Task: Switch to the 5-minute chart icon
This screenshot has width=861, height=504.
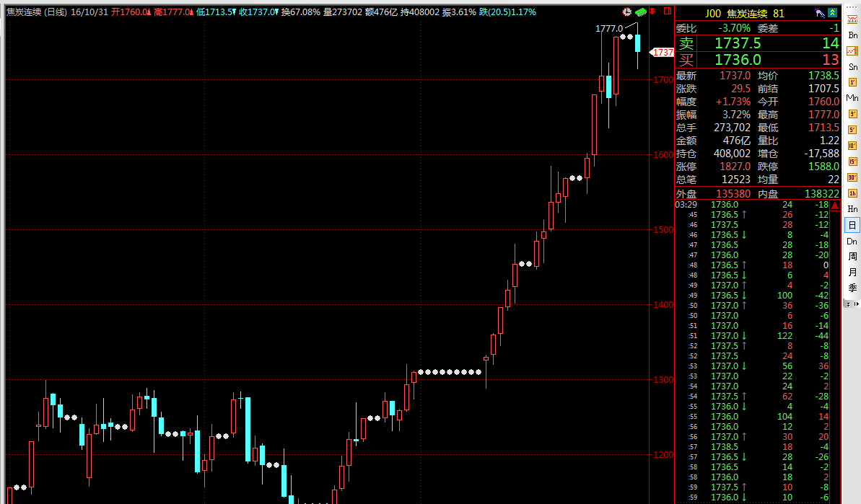Action: coord(852,130)
